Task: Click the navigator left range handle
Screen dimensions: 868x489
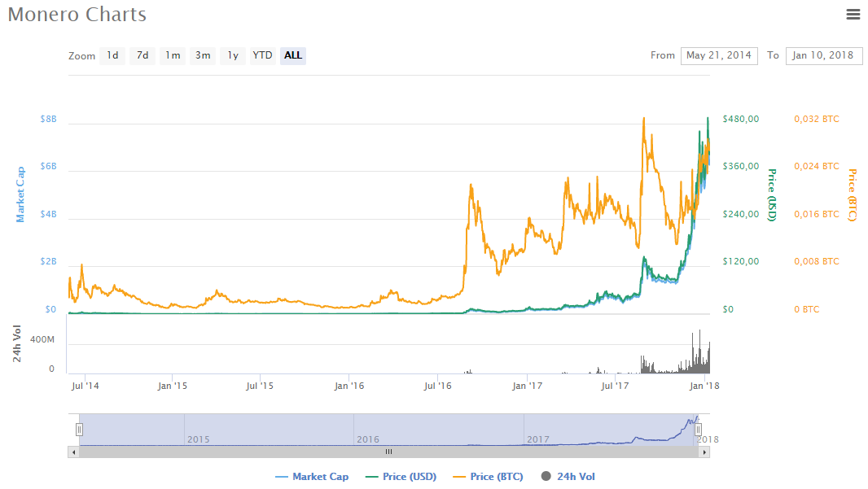Action: point(79,430)
